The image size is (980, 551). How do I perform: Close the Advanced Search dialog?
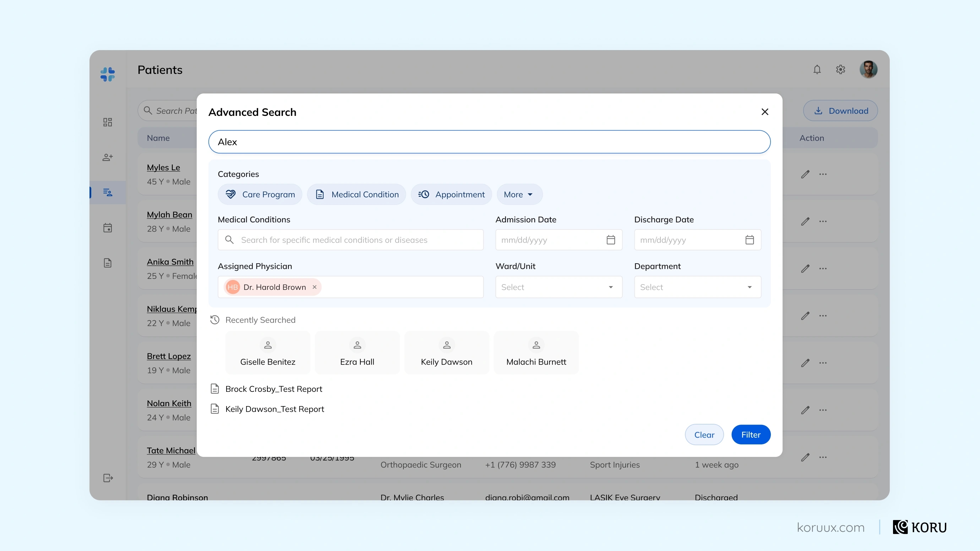[x=765, y=112]
